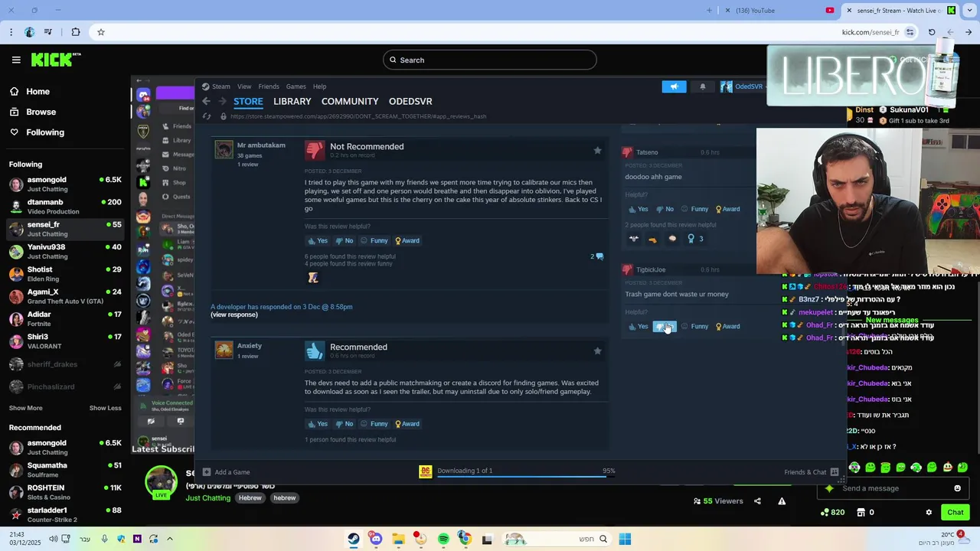Vote Yes on TigbickJoe review
This screenshot has height=551, width=980.
tap(638, 327)
